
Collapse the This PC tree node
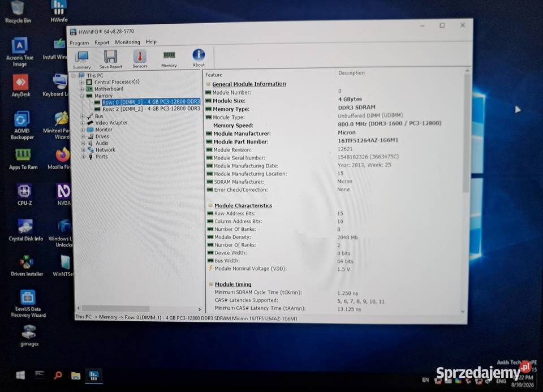[74, 75]
